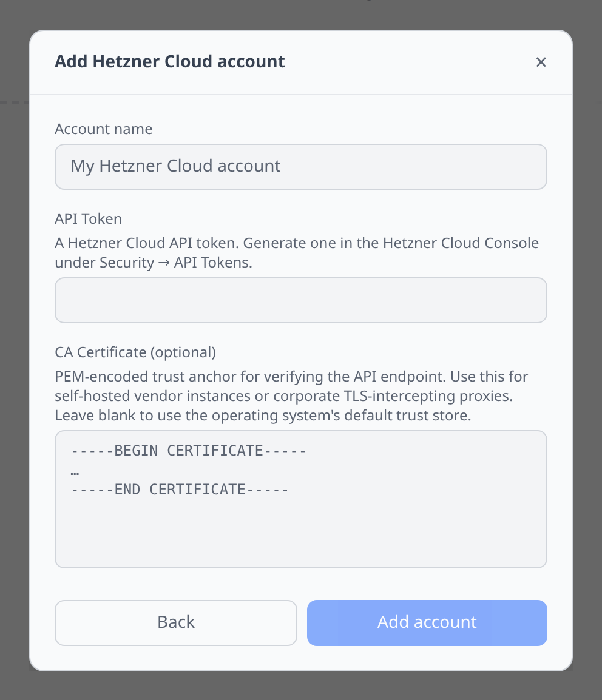Click the 'Add Hetzner Cloud account' dialog title
The height and width of the screenshot is (700, 602).
(170, 62)
